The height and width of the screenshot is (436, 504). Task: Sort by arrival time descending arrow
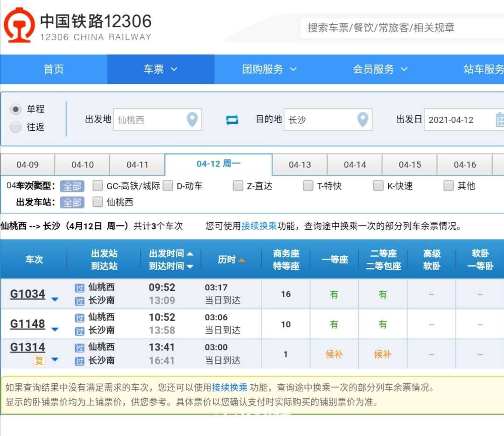point(190,266)
